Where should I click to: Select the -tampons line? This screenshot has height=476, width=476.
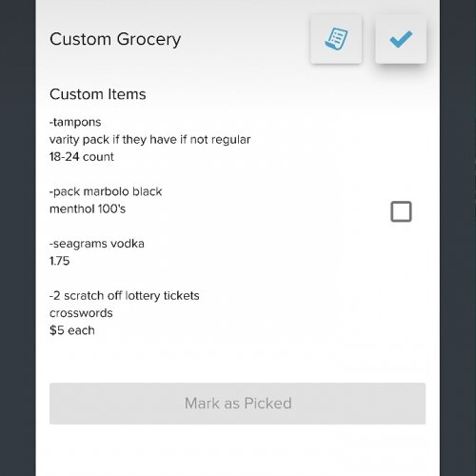(75, 123)
